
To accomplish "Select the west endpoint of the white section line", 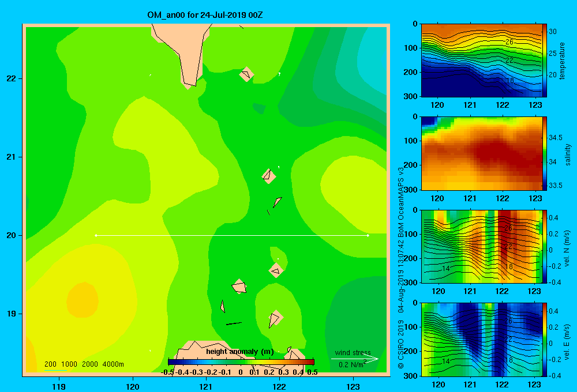I will [x=96, y=235].
